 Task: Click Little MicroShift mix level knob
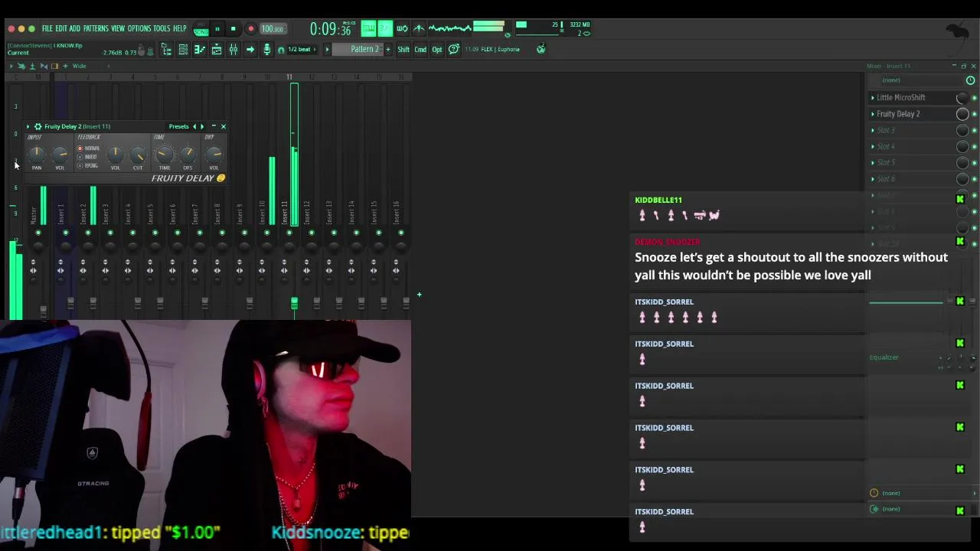[x=962, y=98]
